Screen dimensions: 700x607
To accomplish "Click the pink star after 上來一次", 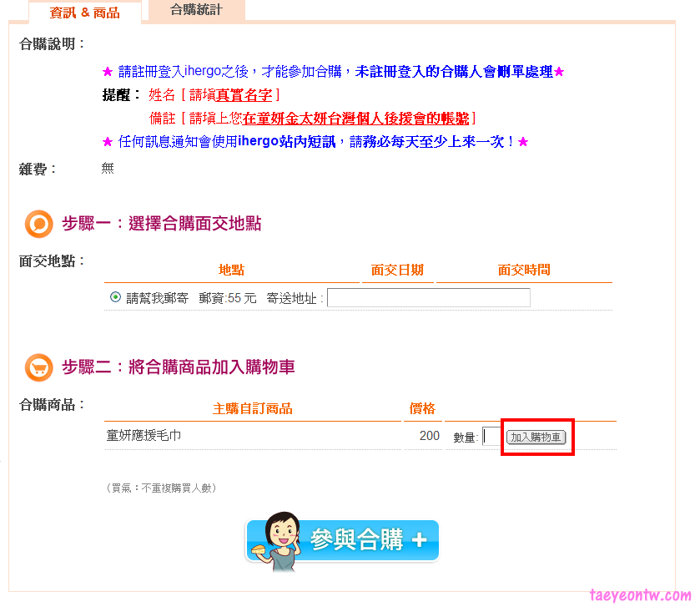I will 523,142.
